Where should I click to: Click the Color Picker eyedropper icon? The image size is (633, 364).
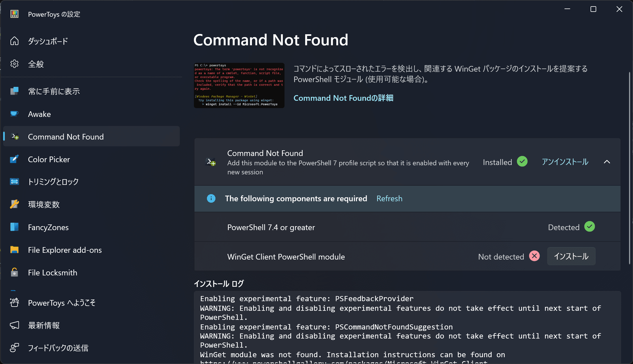(x=14, y=159)
